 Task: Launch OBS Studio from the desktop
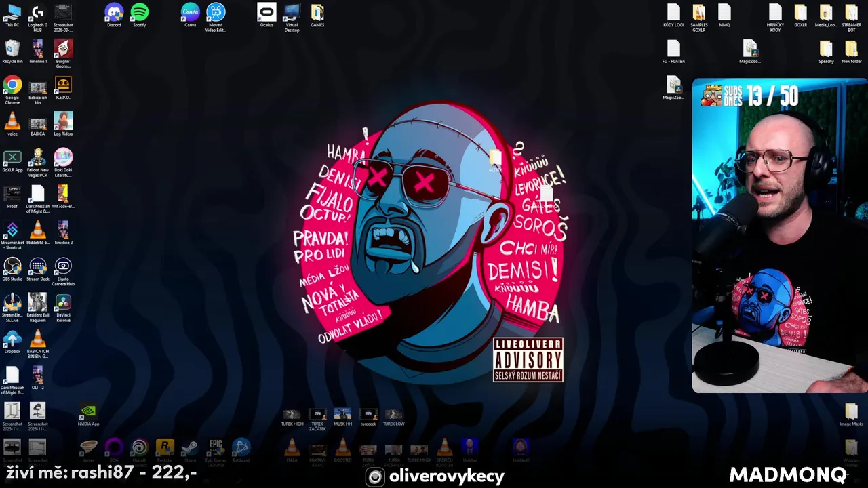click(x=12, y=269)
